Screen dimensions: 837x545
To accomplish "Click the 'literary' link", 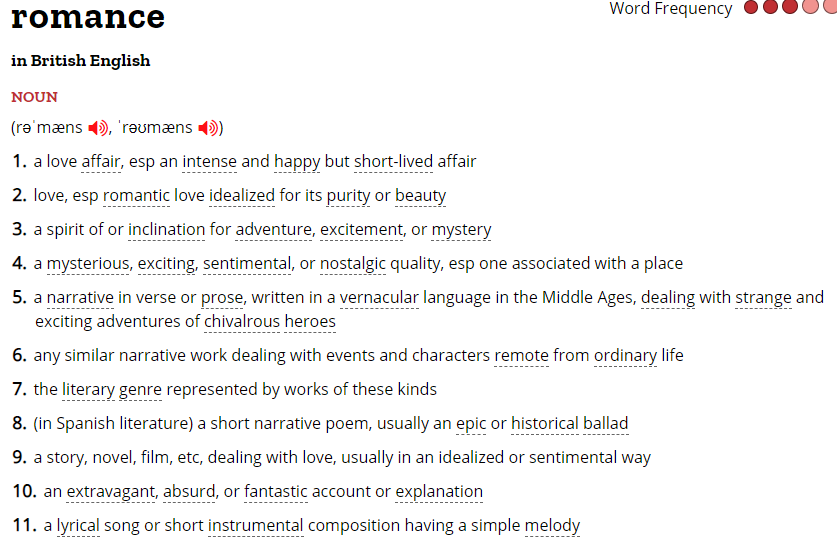I will click(x=88, y=389).
